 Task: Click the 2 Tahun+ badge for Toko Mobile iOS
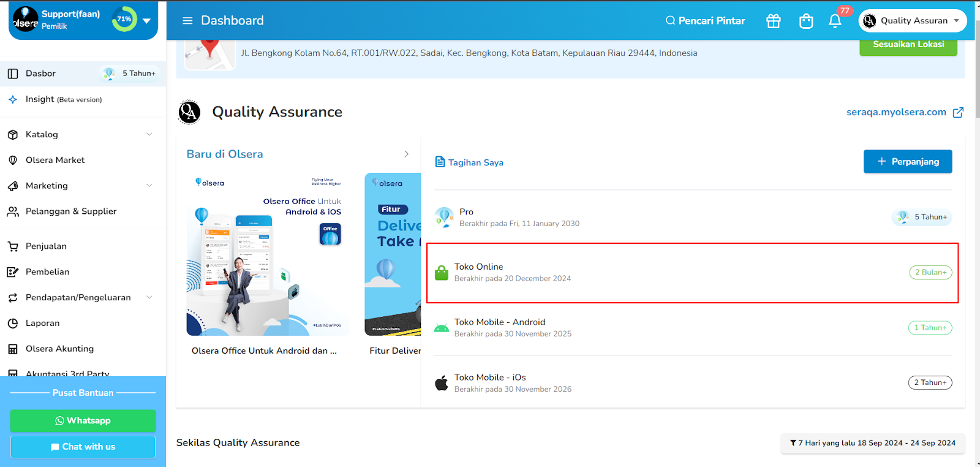(x=930, y=383)
